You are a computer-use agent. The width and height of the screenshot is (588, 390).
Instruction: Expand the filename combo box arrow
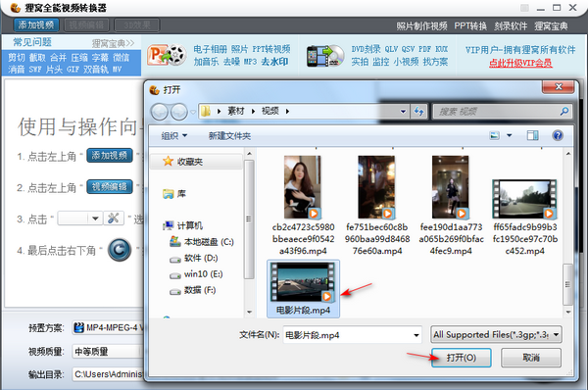coord(416,335)
